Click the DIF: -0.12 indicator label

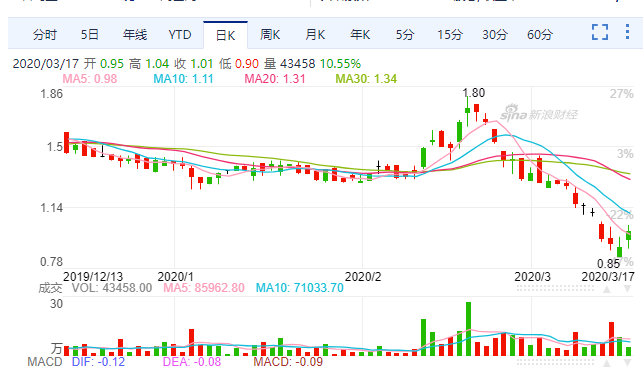point(98,362)
